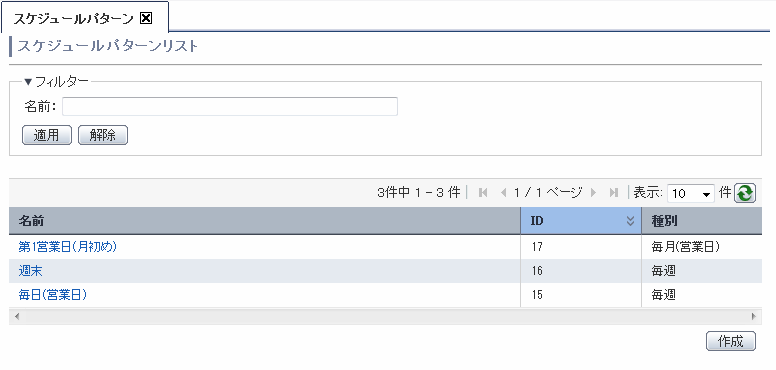Image resolution: width=776 pixels, height=370 pixels.
Task: Open the 週末 pattern link
Action: [31, 271]
